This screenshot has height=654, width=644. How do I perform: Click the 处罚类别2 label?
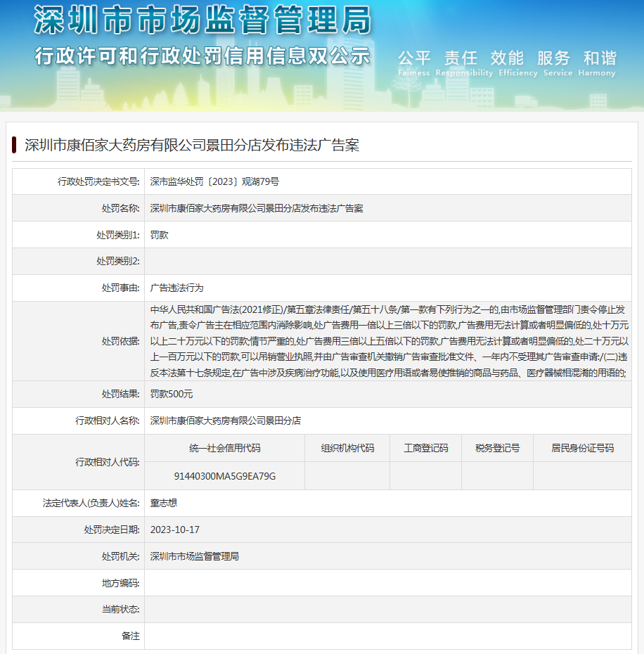(118, 261)
